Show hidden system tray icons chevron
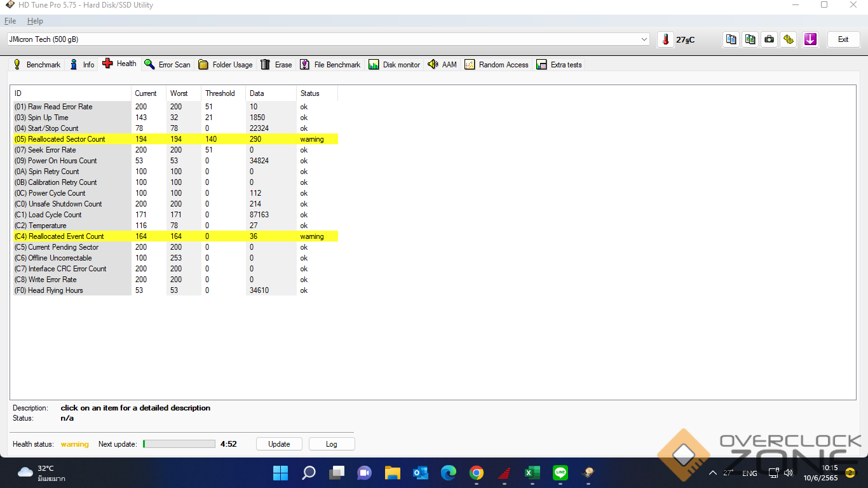Screen dimensions: 868x488 point(712,473)
